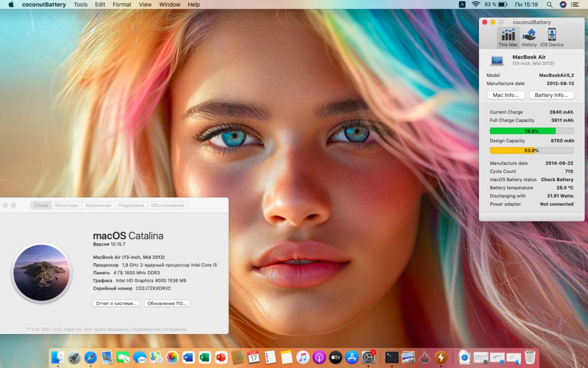Viewport: 588px width, 368px height.
Task: Open the Battery Info... details
Action: (x=551, y=95)
